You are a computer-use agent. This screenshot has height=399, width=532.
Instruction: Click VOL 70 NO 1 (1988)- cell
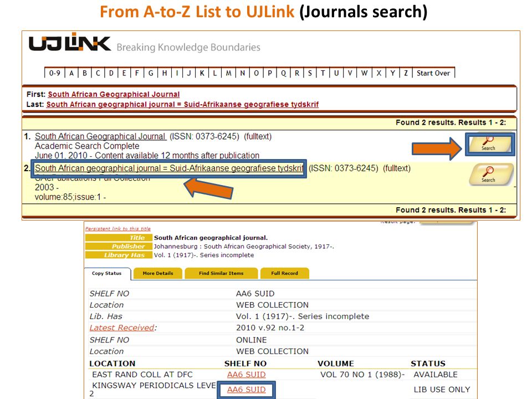click(x=362, y=375)
